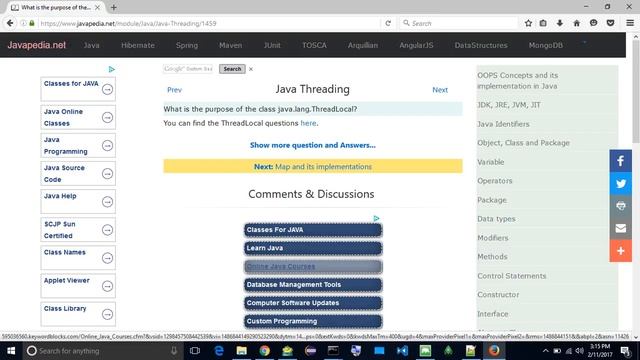The width and height of the screenshot is (640, 360).
Task: Print the page from the share sidebar
Action: click(620, 206)
